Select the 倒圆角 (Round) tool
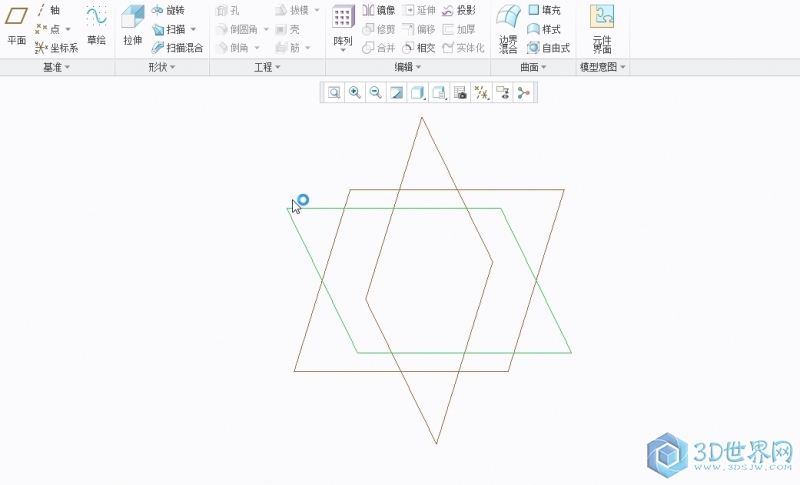The image size is (800, 485). click(x=237, y=29)
